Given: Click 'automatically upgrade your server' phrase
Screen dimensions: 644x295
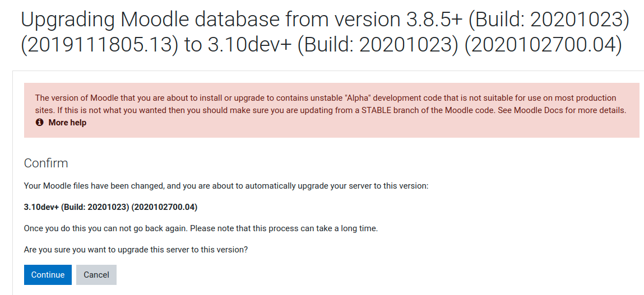Looking at the screenshot, I should click(x=298, y=186).
